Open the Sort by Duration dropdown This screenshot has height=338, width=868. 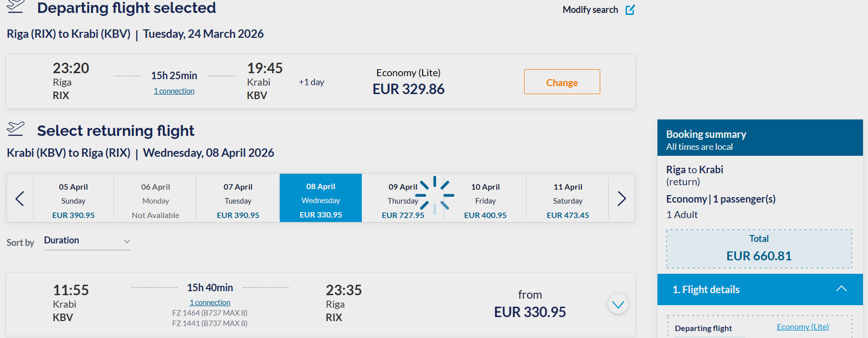pos(87,241)
